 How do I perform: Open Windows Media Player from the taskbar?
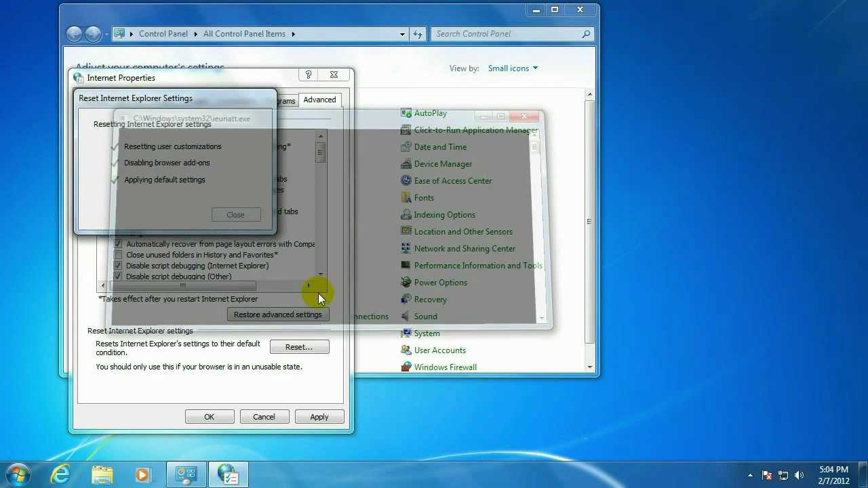(143, 474)
